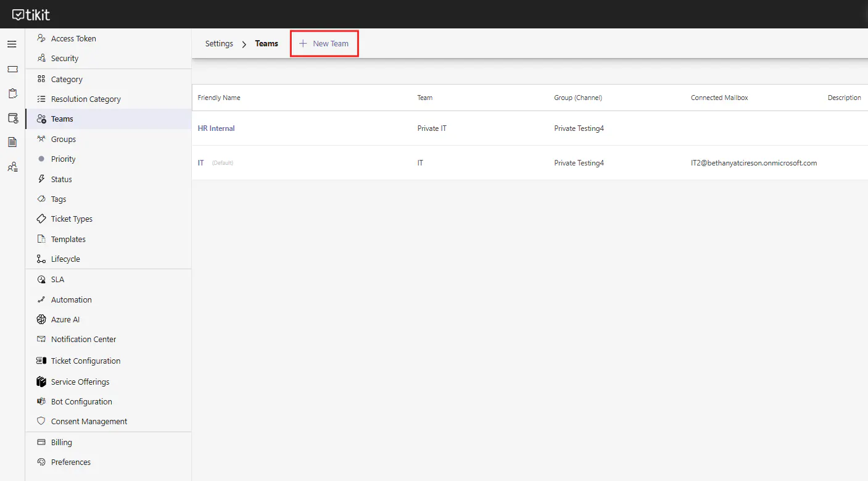Click the Teams icon in settings menu
The height and width of the screenshot is (481, 868).
41,119
